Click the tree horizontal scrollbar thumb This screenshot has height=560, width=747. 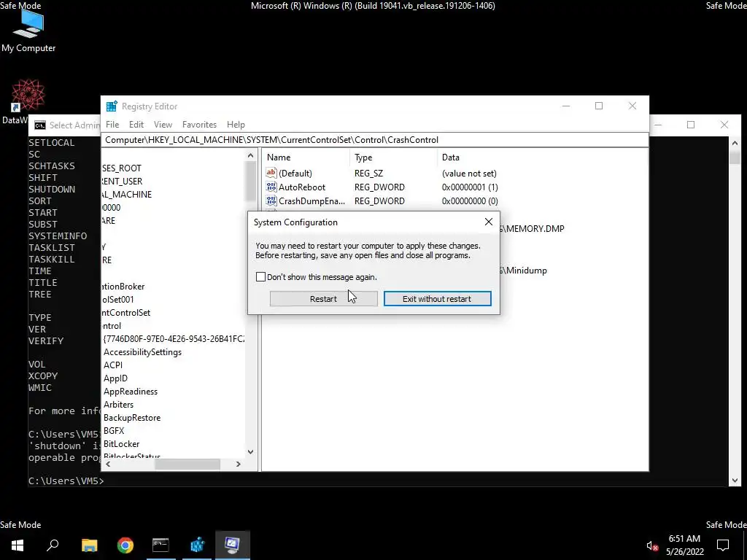[187, 464]
